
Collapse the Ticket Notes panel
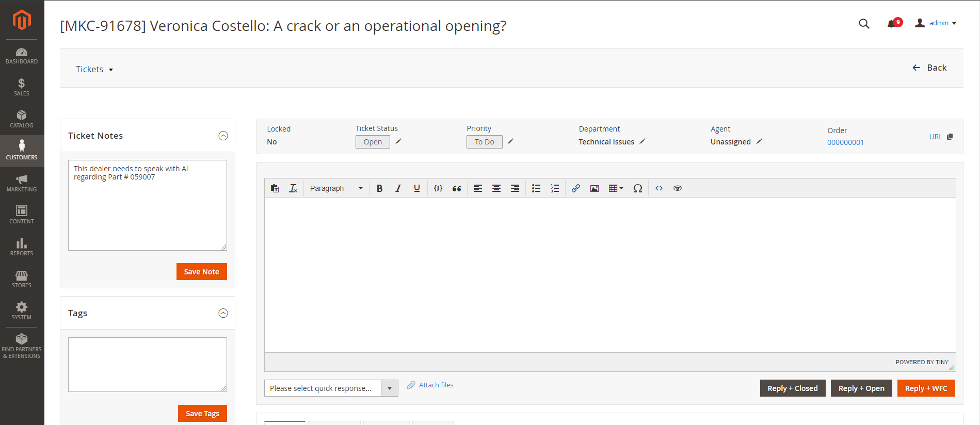pyautogui.click(x=223, y=136)
